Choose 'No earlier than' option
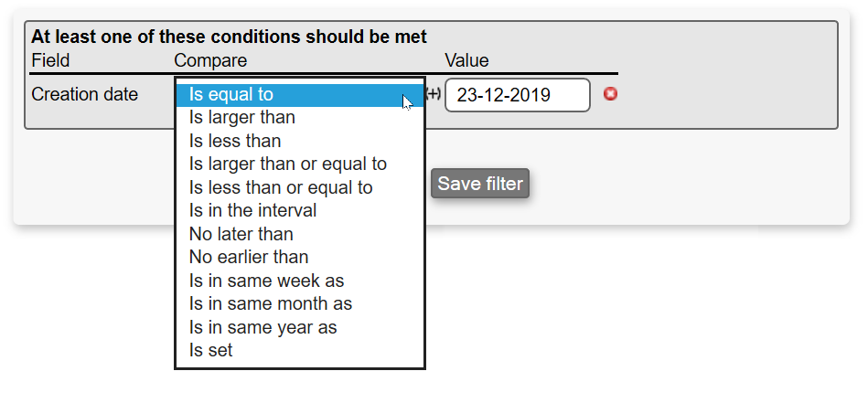This screenshot has width=868, height=403. point(249,257)
